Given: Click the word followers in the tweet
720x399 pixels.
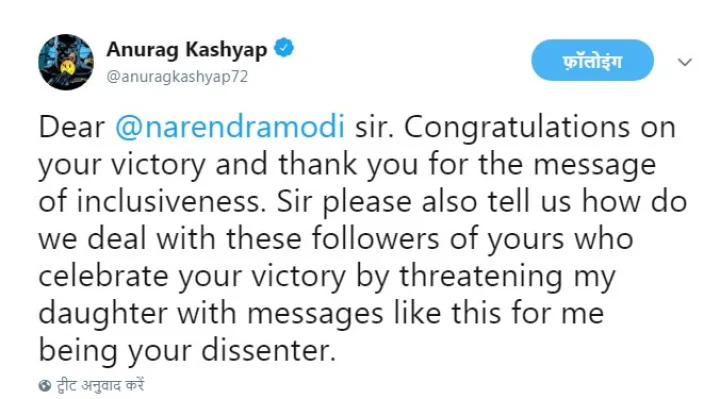Looking at the screenshot, I should (375, 239).
